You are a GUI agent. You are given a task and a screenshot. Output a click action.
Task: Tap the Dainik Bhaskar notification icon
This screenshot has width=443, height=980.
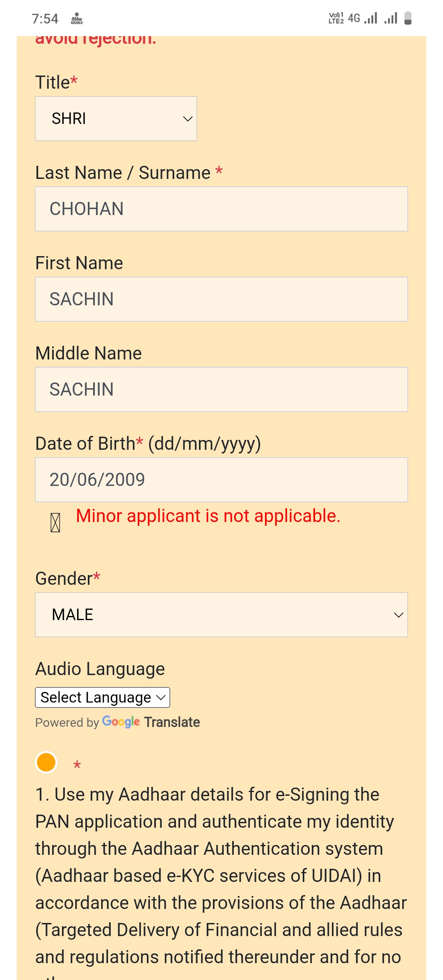tap(77, 19)
